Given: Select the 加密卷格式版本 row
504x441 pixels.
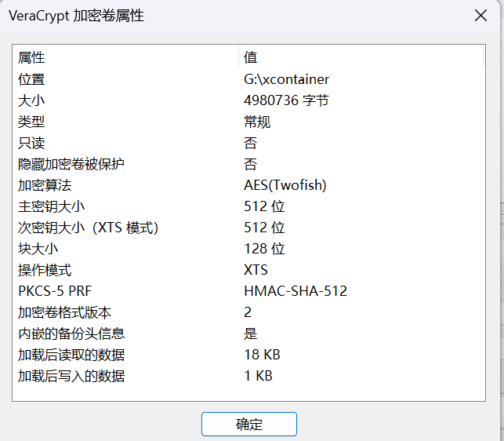Looking at the screenshot, I should click(64, 312).
